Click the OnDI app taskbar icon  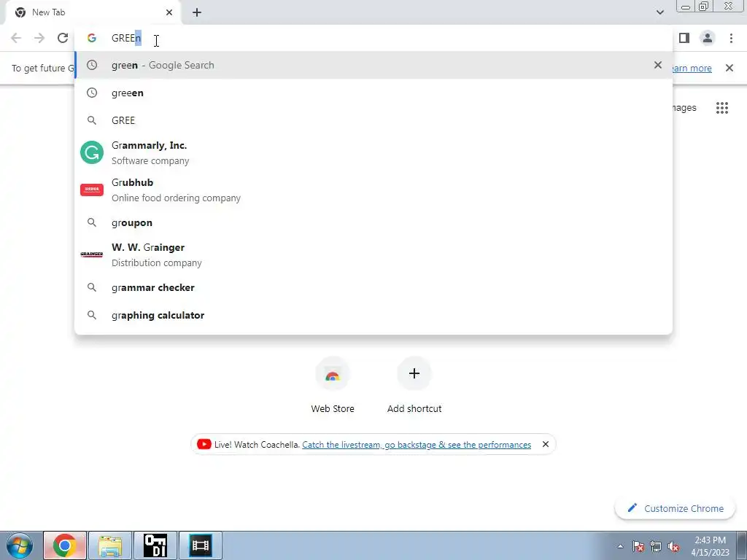(x=155, y=545)
